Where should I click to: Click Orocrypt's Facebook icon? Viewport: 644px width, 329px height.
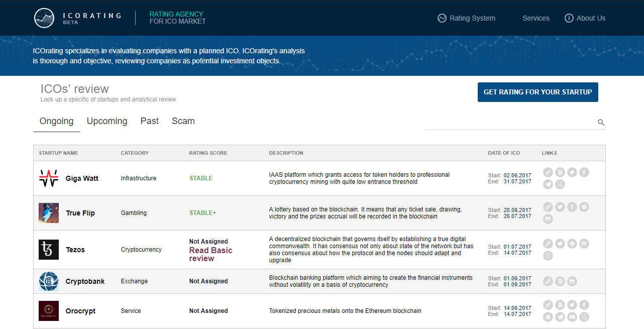click(584, 305)
